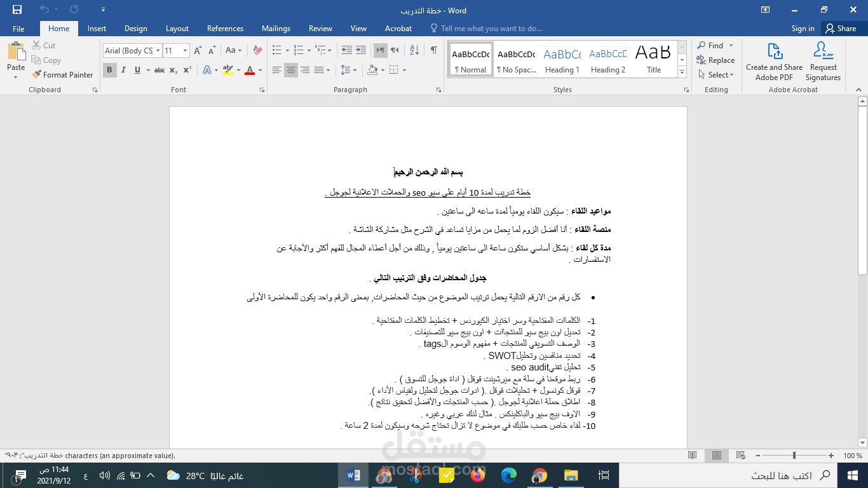Apply yellow Text Highlight Color
The height and width of the screenshot is (488, 868).
[x=227, y=70]
